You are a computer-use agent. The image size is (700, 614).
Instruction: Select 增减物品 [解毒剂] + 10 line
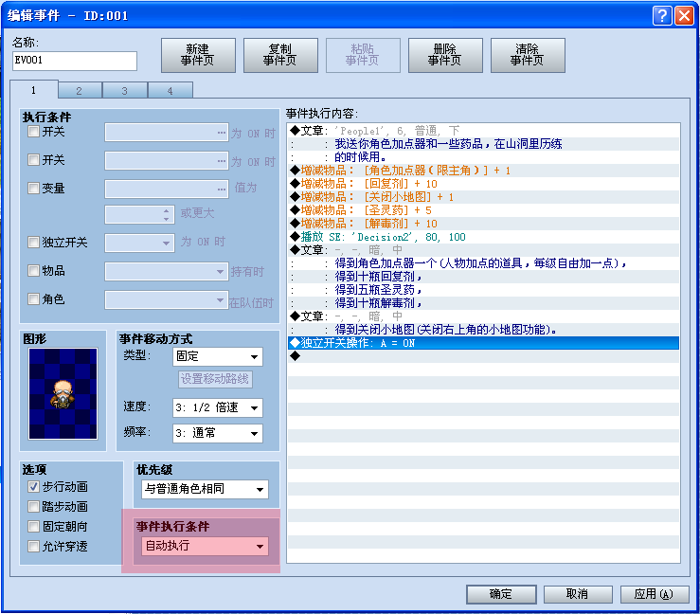pyautogui.click(x=483, y=224)
